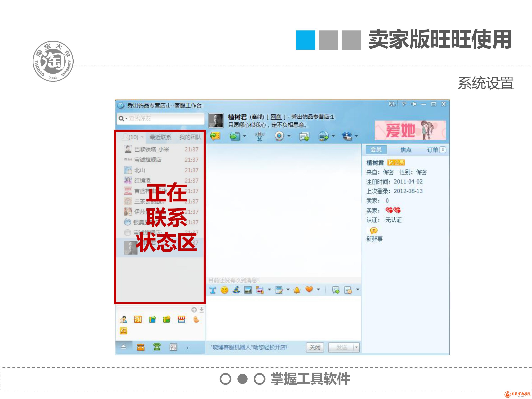Image resolution: width=532 pixels, height=399 pixels.
Task: Click the 新鲜事 icon in member panel
Action: [x=373, y=231]
